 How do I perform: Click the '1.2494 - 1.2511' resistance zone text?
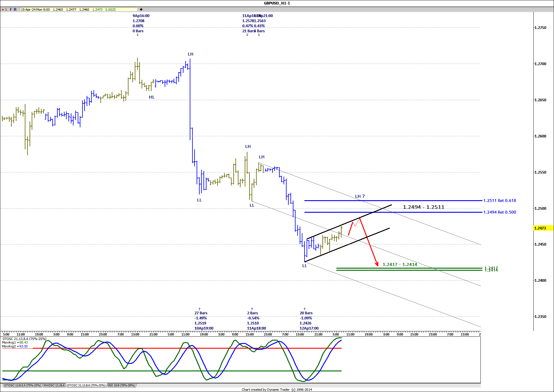[423, 207]
